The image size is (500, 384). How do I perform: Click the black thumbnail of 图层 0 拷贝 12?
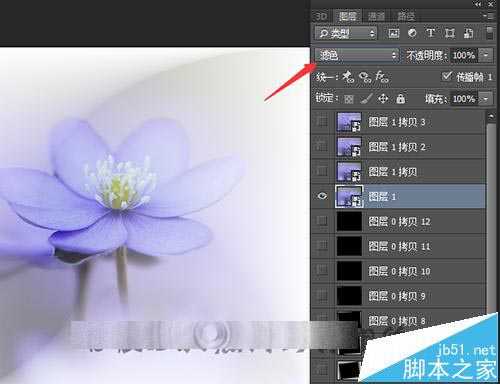[349, 221]
